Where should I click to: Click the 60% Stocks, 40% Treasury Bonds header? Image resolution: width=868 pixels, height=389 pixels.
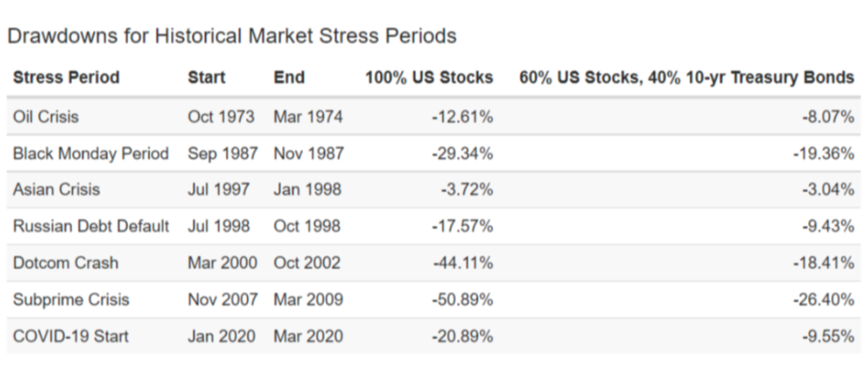point(686,78)
